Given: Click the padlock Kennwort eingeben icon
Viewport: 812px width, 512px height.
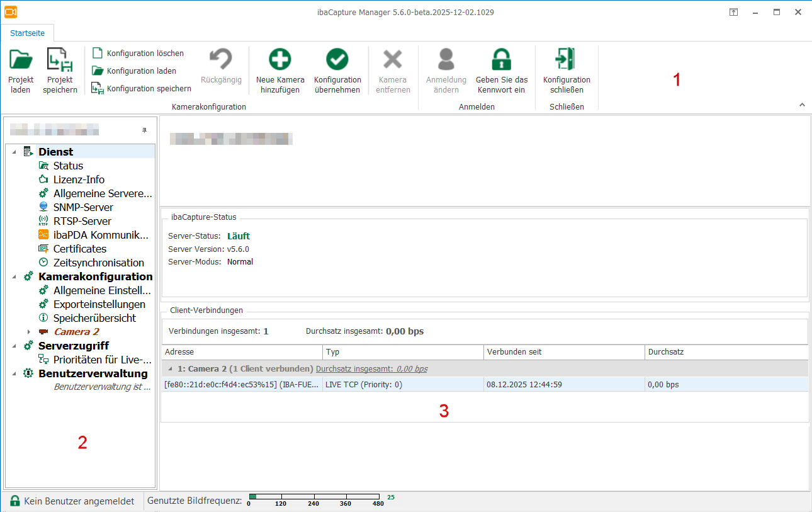Looking at the screenshot, I should (x=501, y=60).
